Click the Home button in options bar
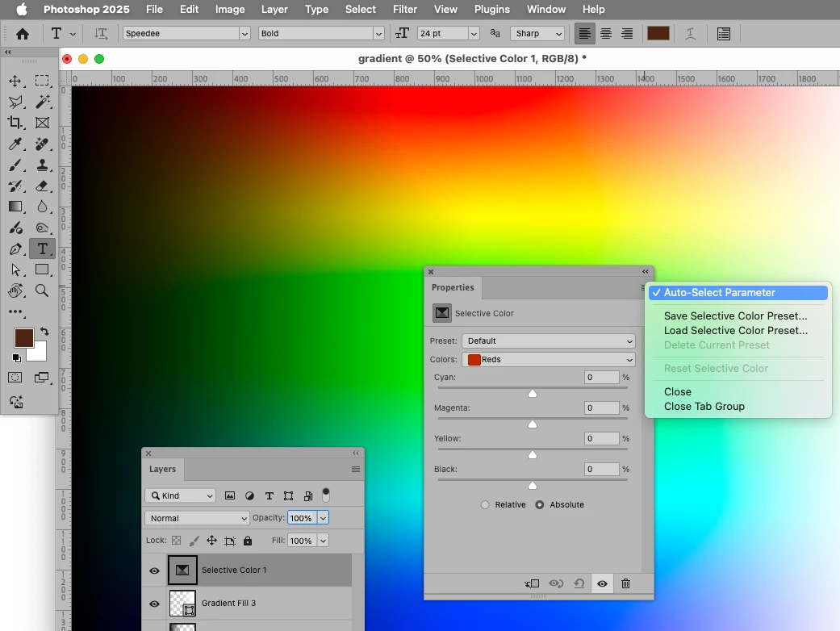 23,34
